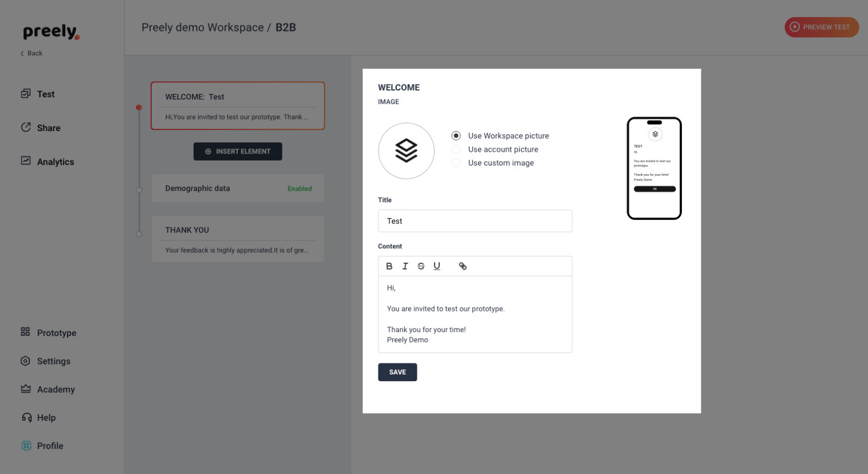Open the Prototype menu item
This screenshot has height=474, width=868.
[x=49, y=333]
